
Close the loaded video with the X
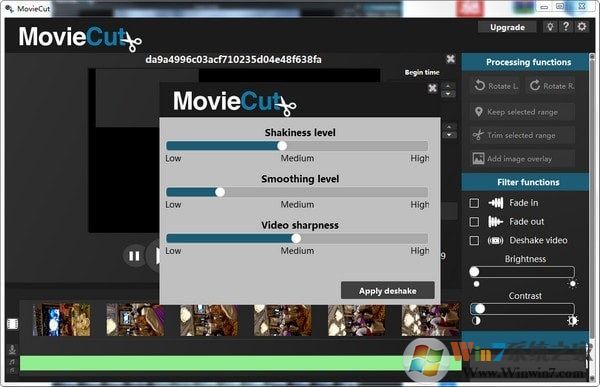pyautogui.click(x=451, y=59)
